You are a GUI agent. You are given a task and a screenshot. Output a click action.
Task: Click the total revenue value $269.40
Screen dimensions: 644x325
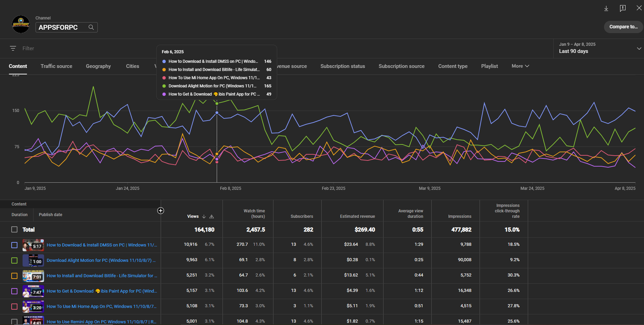tap(365, 230)
